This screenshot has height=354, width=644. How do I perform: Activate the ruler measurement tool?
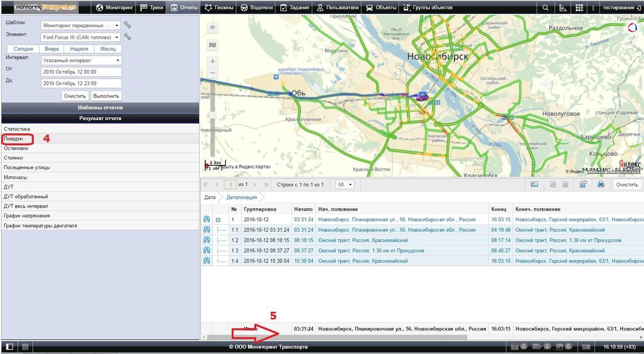coord(562,8)
